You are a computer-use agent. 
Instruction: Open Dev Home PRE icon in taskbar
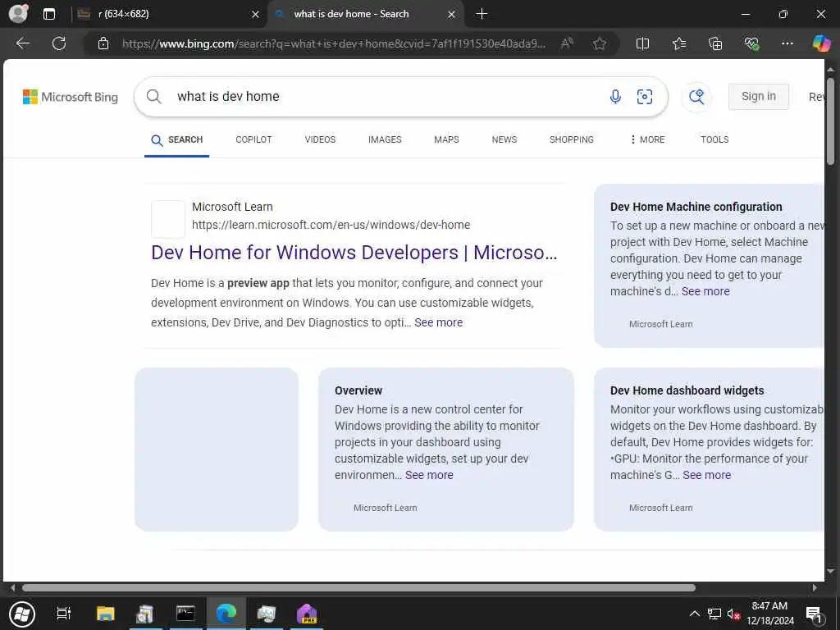pyautogui.click(x=307, y=614)
